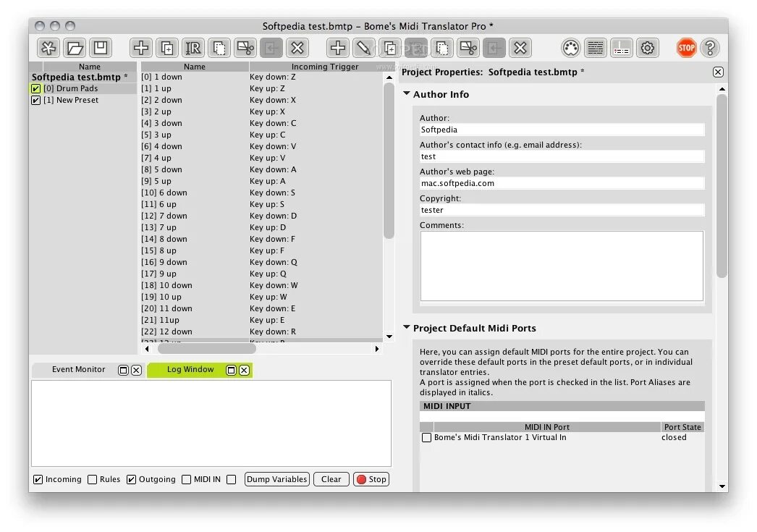The width and height of the screenshot is (757, 532).
Task: Maximize the Event Monitor tab pane
Action: click(x=124, y=371)
